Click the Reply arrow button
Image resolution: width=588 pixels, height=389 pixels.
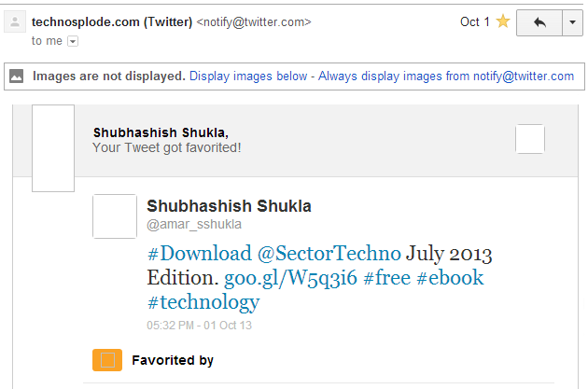click(539, 22)
